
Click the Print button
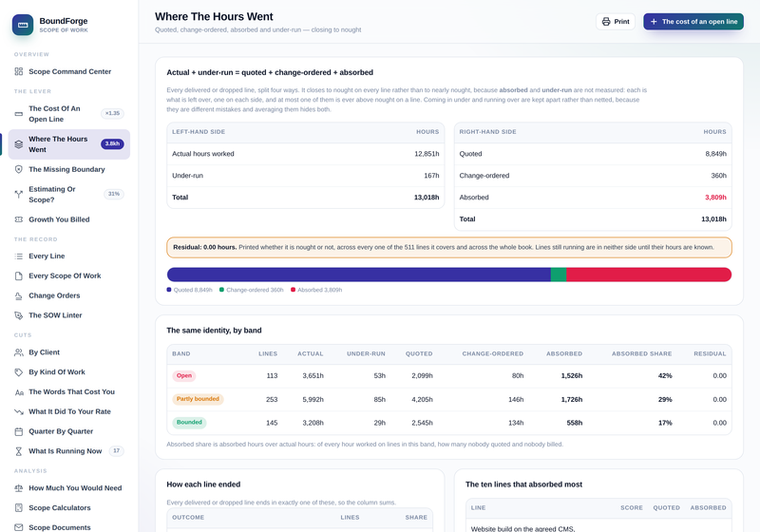pyautogui.click(x=615, y=21)
